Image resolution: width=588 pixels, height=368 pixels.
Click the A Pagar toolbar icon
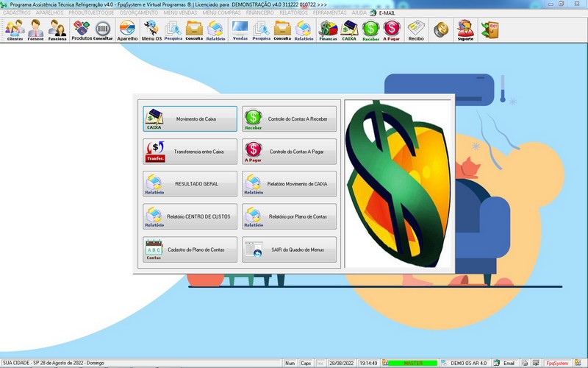tap(392, 30)
